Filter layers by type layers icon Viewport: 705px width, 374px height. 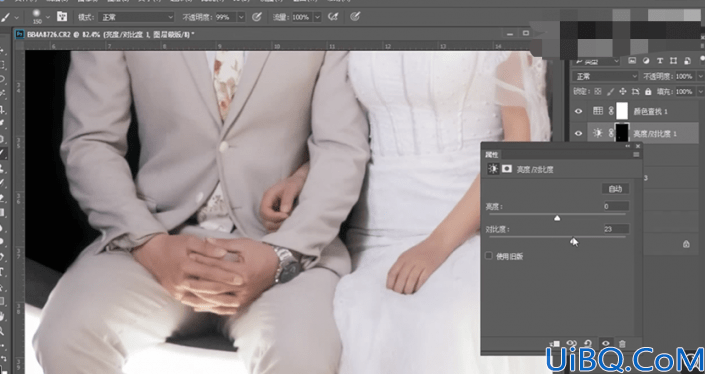pyautogui.click(x=660, y=61)
